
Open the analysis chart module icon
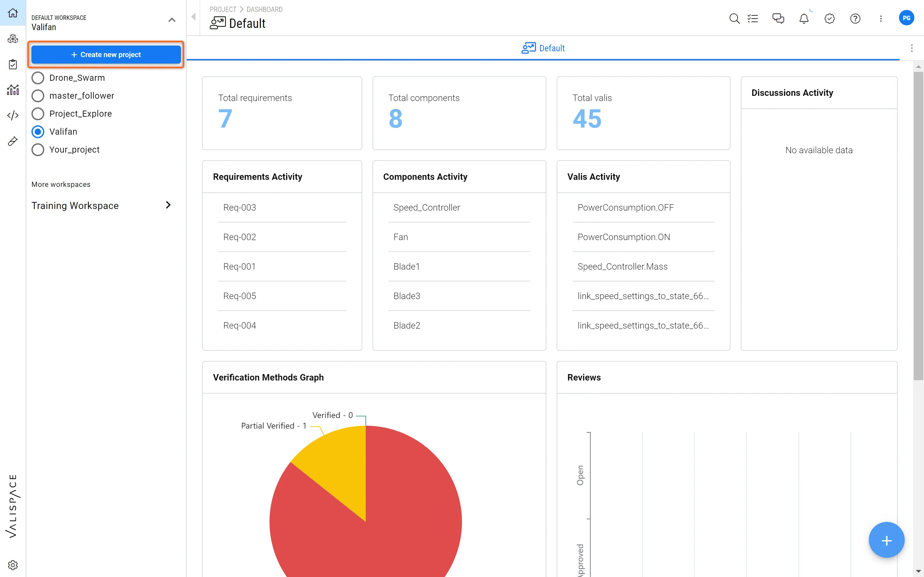[x=13, y=90]
